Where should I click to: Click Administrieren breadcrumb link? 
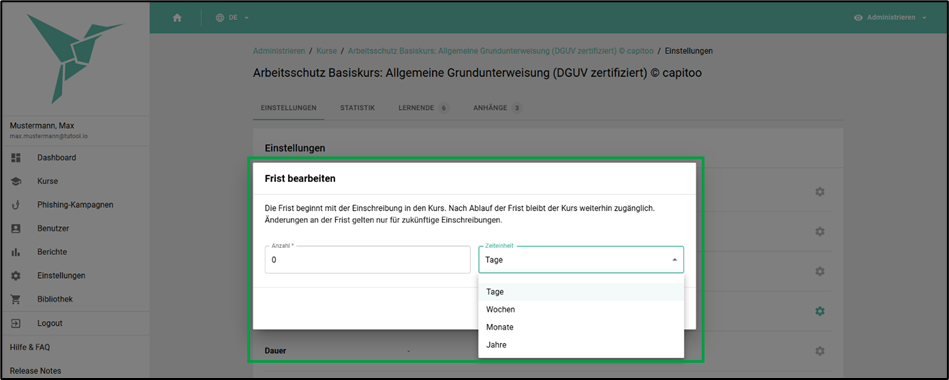[279, 51]
